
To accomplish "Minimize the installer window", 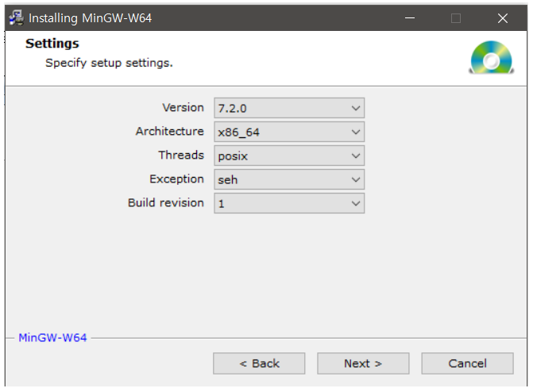I will click(x=410, y=18).
